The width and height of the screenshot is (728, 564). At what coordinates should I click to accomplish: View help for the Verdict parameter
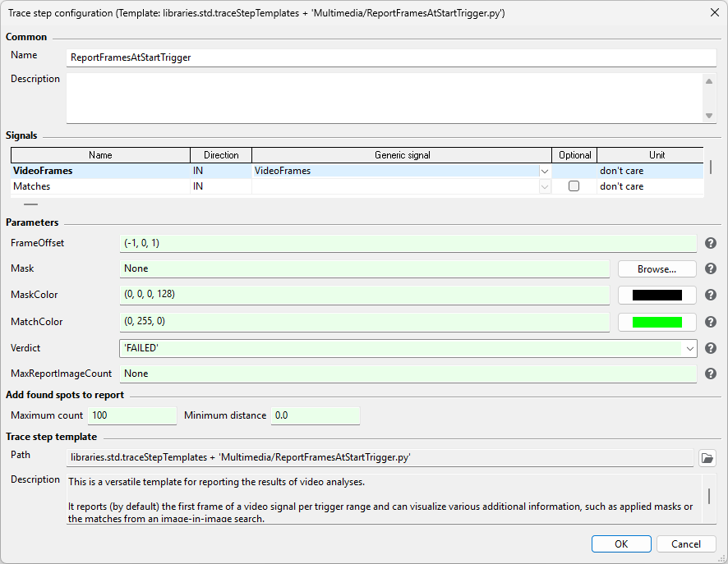tap(711, 348)
